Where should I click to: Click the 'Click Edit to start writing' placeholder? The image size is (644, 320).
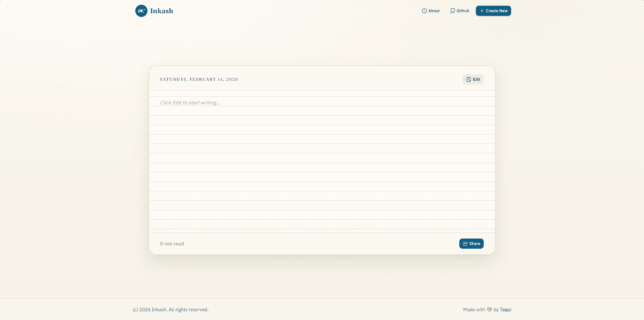(190, 103)
